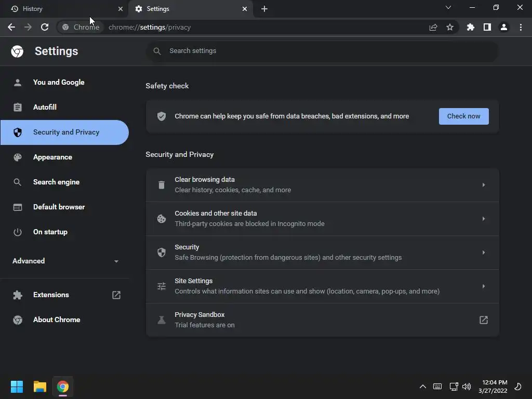Click the search magnifier in settings bar
Viewport: 532px width, 399px height.
157,51
